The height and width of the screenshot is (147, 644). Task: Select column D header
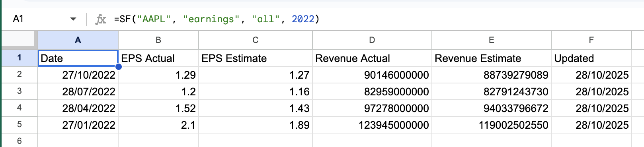[372, 40]
